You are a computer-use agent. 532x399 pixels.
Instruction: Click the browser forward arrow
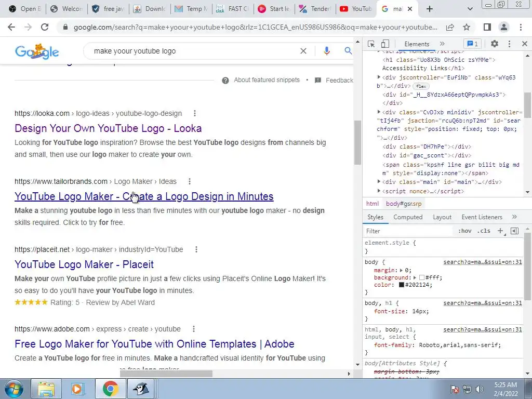pyautogui.click(x=28, y=27)
